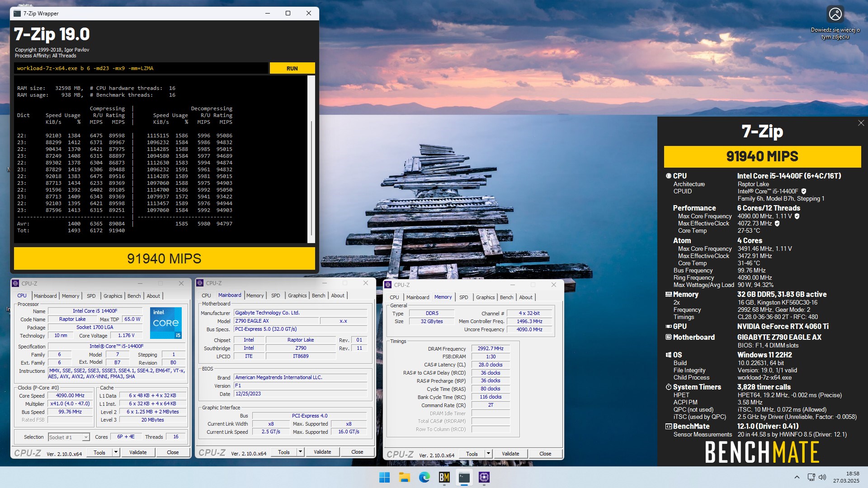Click Validate in Memory CPU-Z window
The height and width of the screenshot is (488, 868).
click(510, 454)
